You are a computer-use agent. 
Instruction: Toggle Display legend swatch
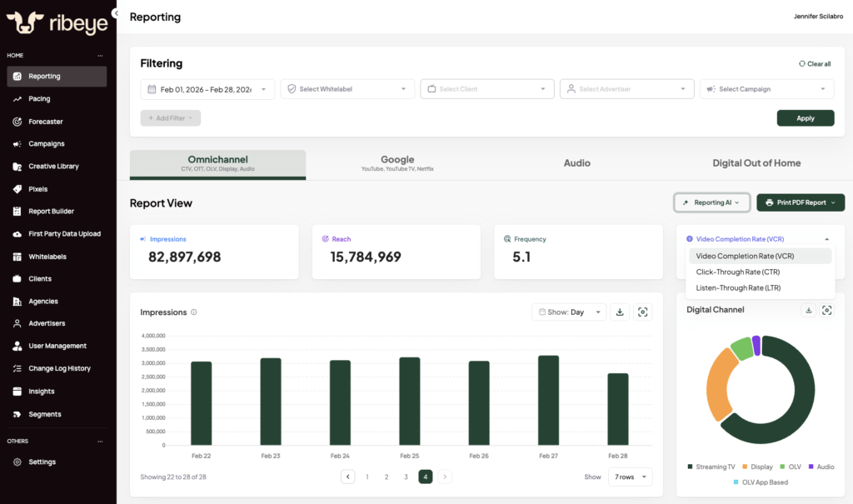pyautogui.click(x=745, y=467)
